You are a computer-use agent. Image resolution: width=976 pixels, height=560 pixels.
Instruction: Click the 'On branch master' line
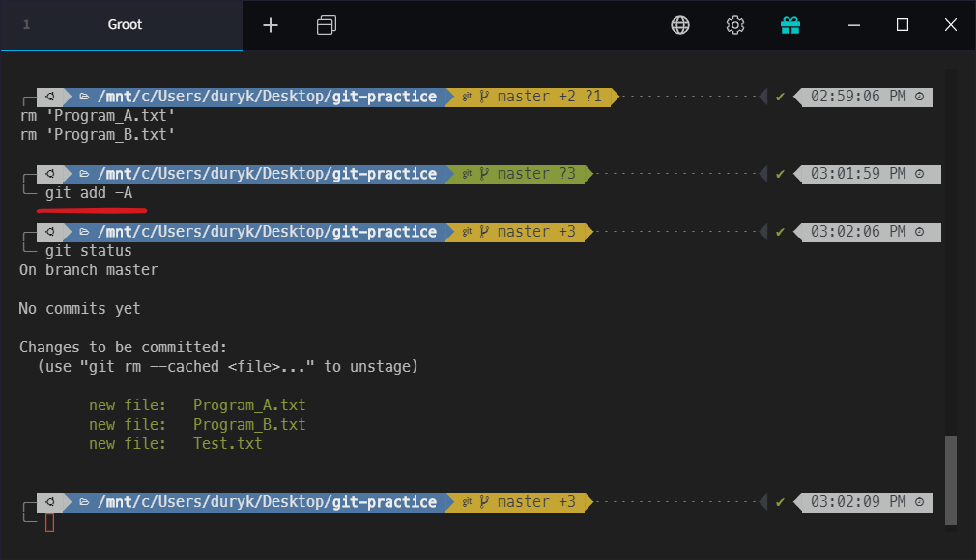(x=89, y=270)
